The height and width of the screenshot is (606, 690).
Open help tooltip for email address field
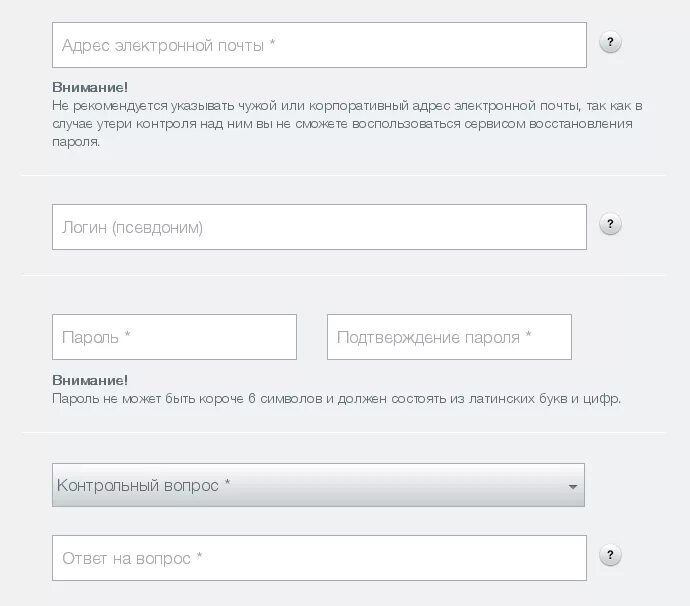coord(610,42)
